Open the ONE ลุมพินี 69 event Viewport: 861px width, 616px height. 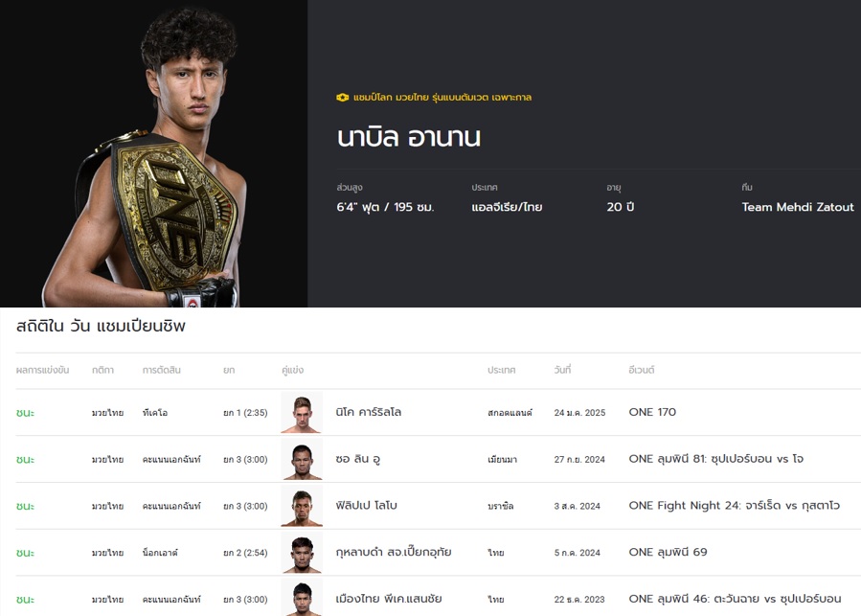[x=668, y=552]
